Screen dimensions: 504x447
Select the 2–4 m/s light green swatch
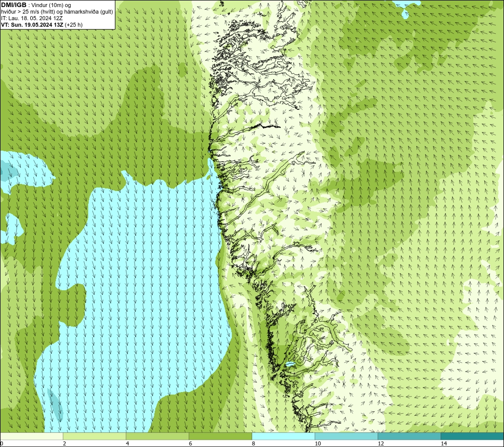(95, 436)
